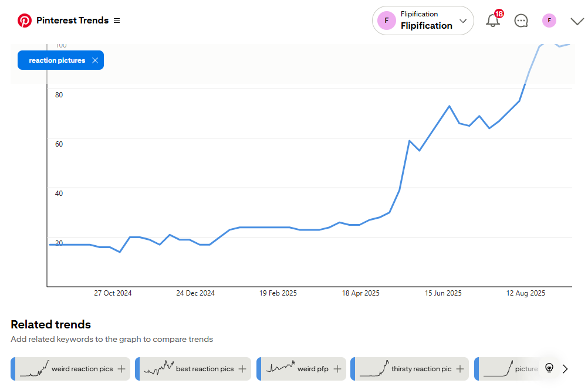The width and height of the screenshot is (588, 390).
Task: Toggle weird pfp onto graph via plus
Action: tap(337, 369)
